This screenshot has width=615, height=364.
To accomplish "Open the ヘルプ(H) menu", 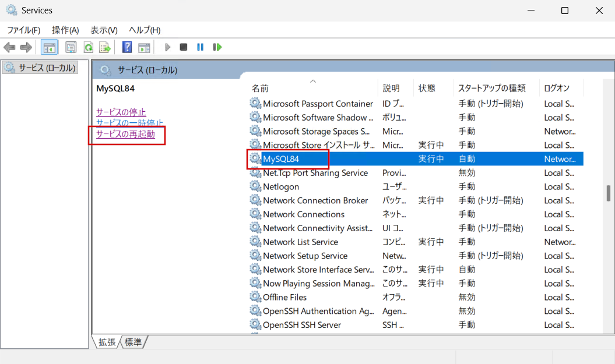I will [145, 30].
